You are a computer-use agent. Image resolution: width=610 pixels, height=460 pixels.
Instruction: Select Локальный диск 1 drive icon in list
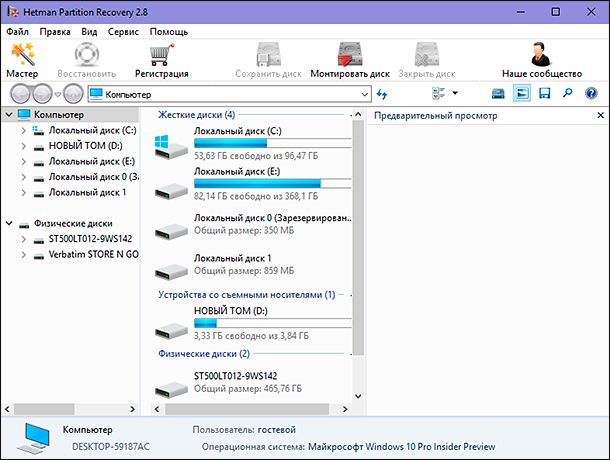171,271
